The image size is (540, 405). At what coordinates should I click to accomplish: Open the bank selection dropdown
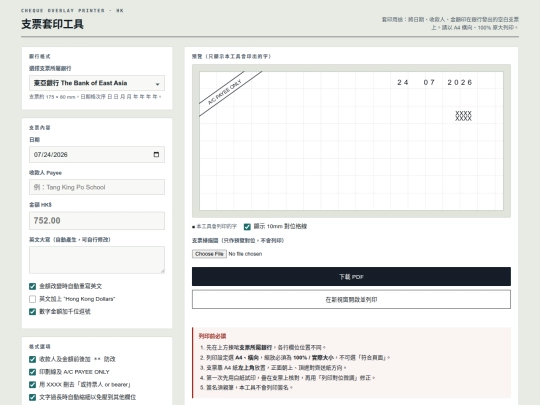tap(97, 83)
